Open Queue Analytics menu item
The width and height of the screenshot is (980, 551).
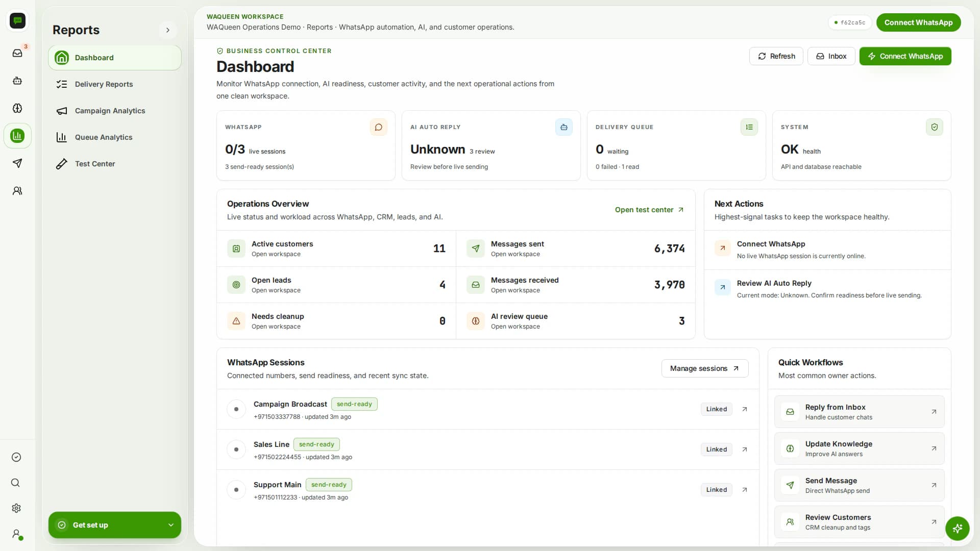pos(115,137)
